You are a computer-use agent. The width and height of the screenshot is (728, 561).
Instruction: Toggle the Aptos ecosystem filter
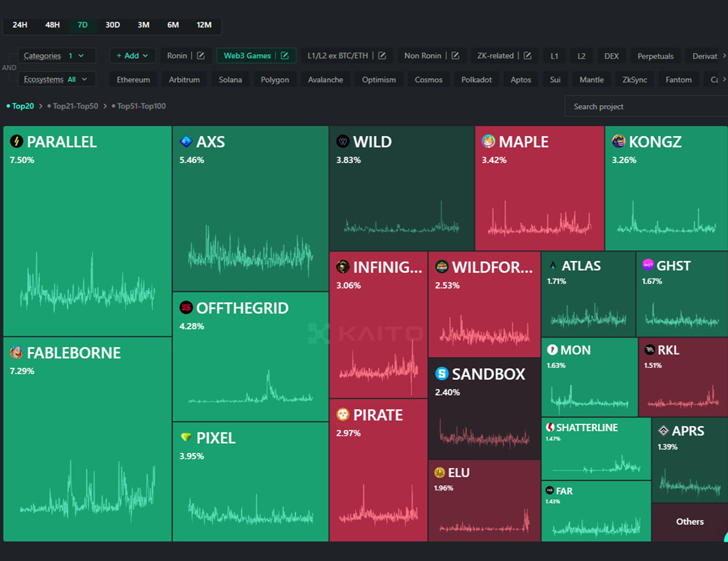coord(521,80)
